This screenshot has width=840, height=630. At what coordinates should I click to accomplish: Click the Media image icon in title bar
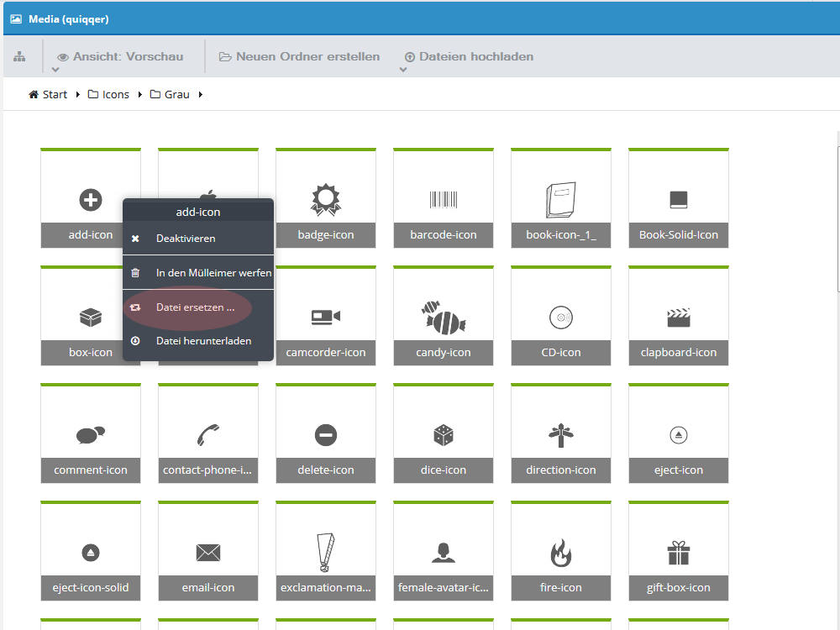16,19
